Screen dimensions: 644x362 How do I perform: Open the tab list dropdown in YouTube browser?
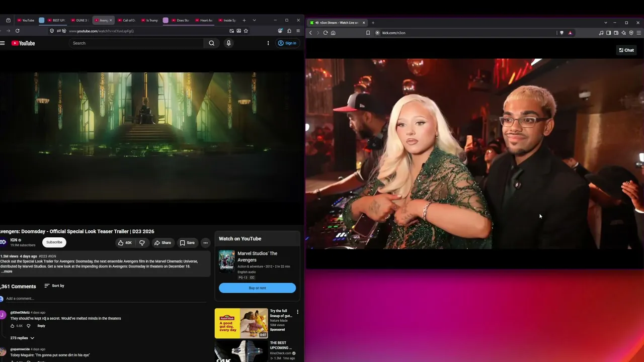[254, 20]
